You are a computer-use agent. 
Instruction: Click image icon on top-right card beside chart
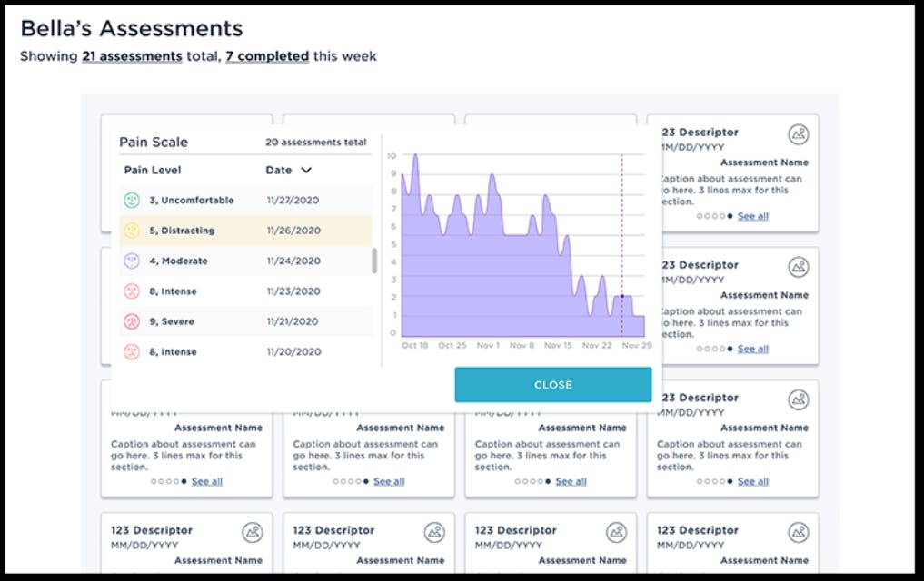point(799,134)
